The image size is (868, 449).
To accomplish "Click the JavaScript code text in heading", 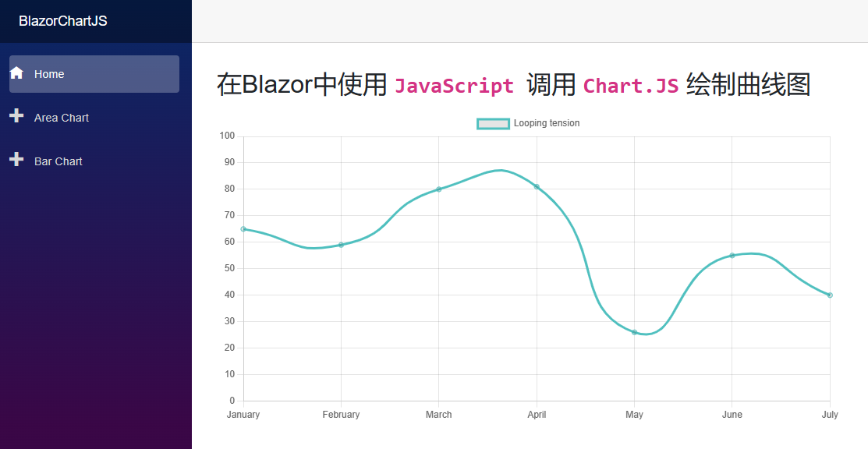I will 454,85.
